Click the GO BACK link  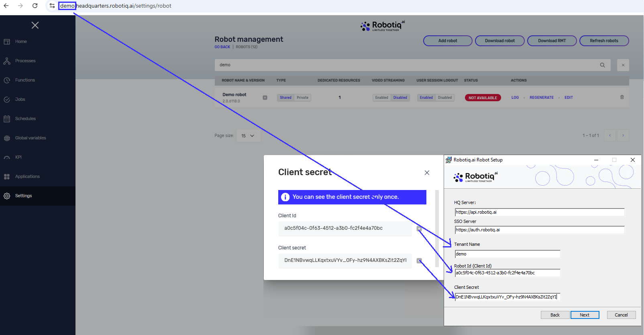pyautogui.click(x=222, y=47)
